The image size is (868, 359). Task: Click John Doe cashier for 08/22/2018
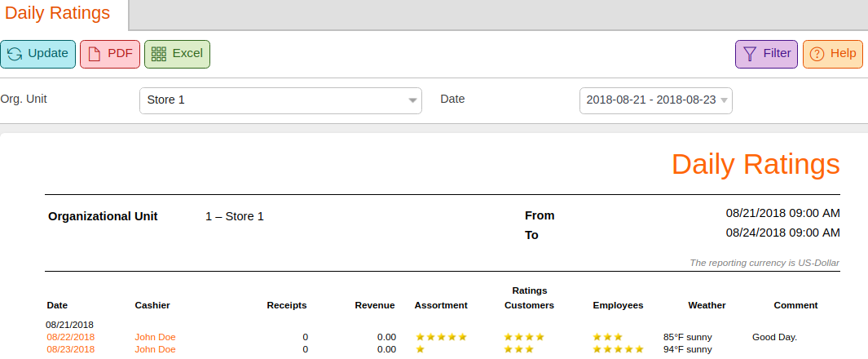[155, 337]
